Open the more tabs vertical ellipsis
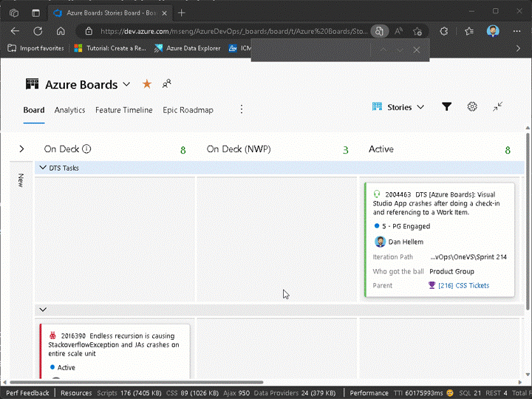532x399 pixels. pyautogui.click(x=241, y=109)
